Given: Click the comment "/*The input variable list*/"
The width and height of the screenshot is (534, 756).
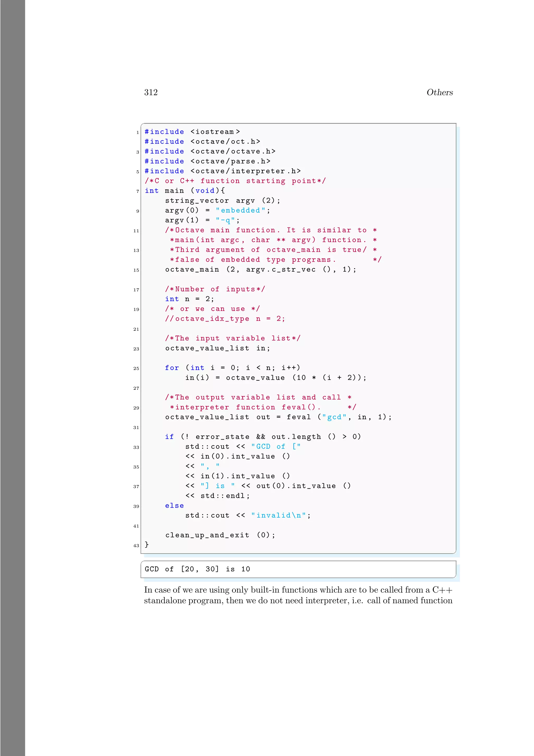Looking at the screenshot, I should click(x=233, y=338).
